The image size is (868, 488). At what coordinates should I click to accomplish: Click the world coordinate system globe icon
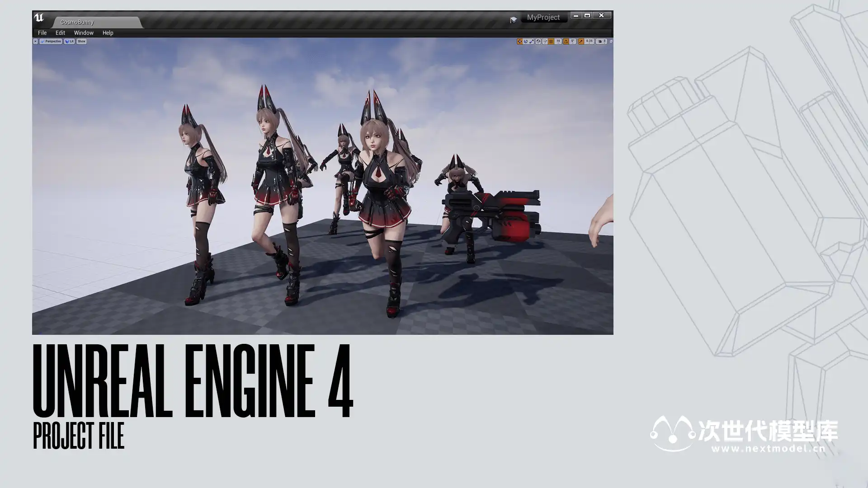(538, 41)
